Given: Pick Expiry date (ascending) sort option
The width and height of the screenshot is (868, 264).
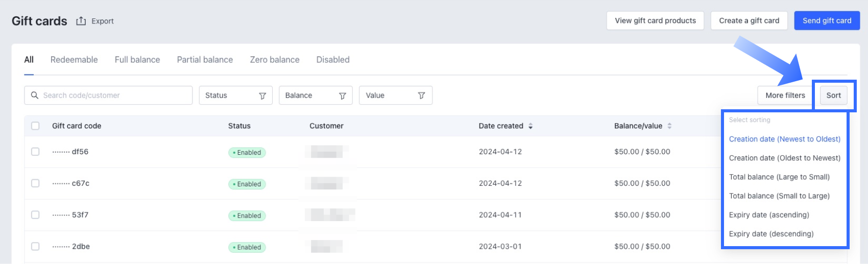Looking at the screenshot, I should point(769,215).
